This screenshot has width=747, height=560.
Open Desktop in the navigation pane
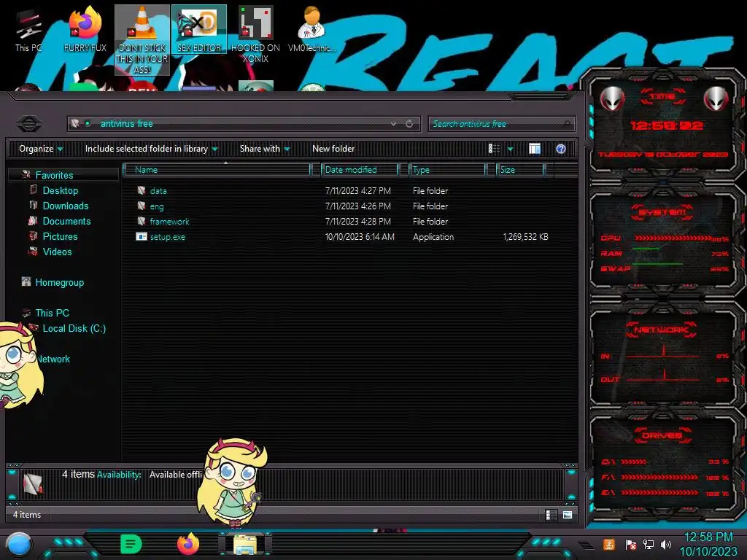(x=60, y=190)
